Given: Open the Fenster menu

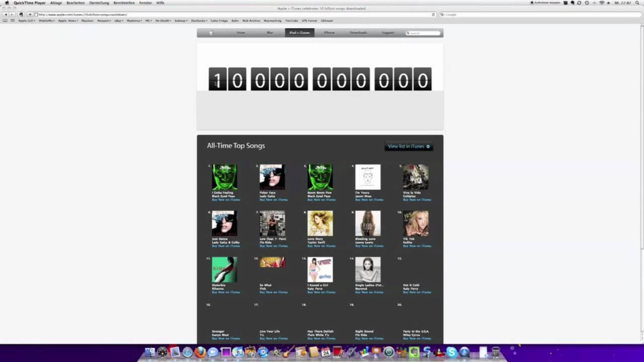Looking at the screenshot, I should coord(145,3).
